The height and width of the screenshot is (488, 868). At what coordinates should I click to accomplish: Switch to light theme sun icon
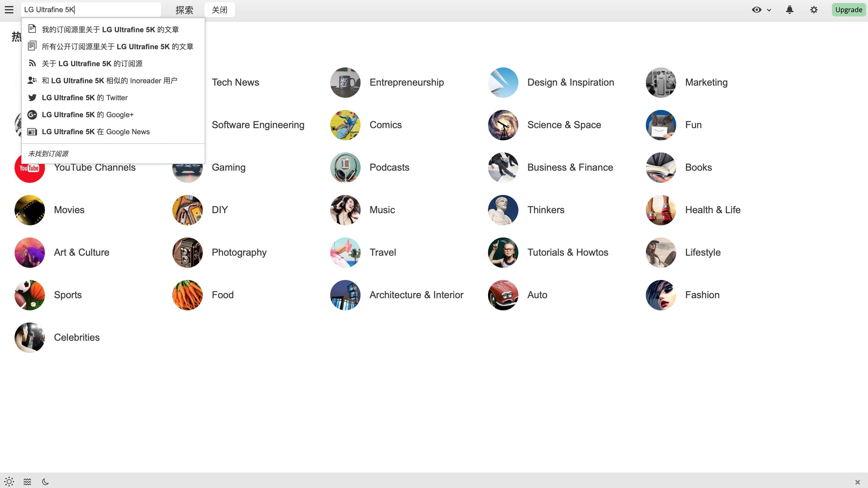coord(9,481)
